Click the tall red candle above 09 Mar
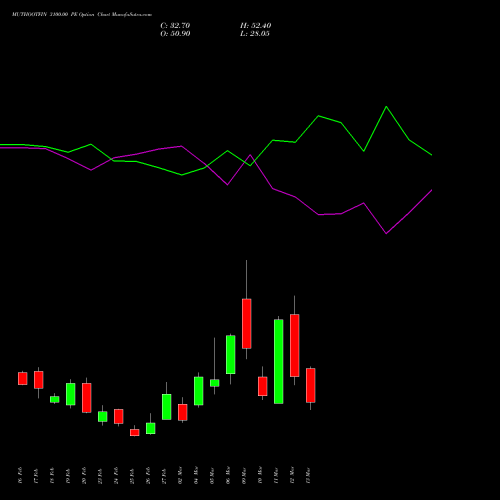This screenshot has width=500, height=500. coord(247,324)
